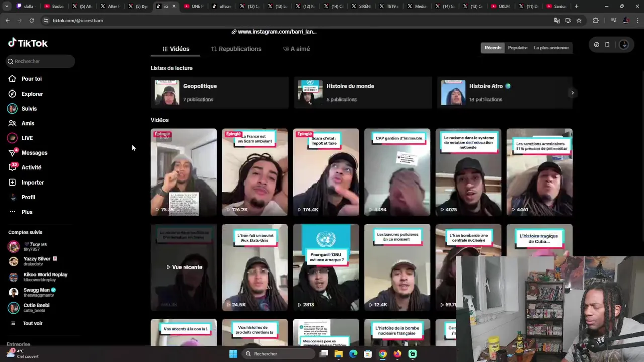The image size is (644, 362).
Task: Open the LIVE icon in sidebar
Action: click(x=12, y=138)
